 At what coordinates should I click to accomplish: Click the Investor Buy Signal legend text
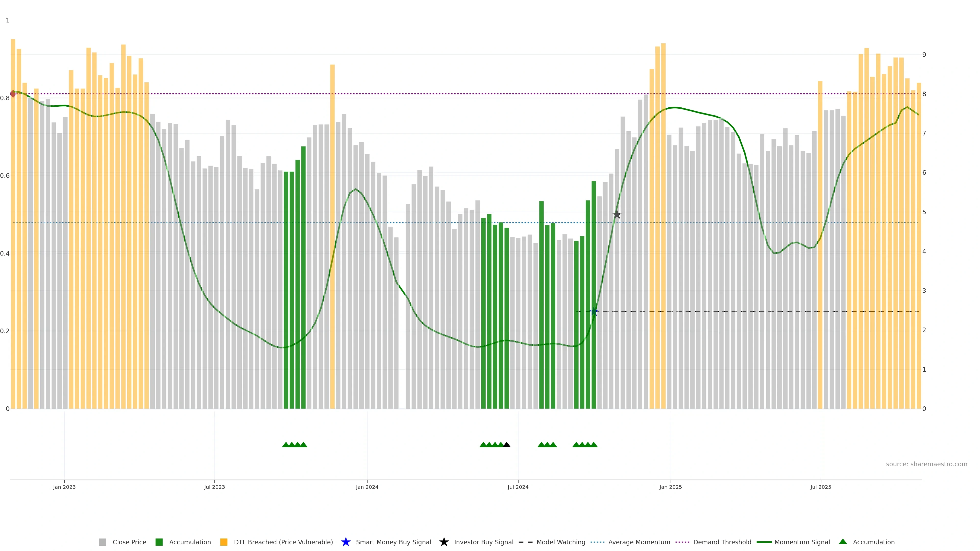click(484, 542)
